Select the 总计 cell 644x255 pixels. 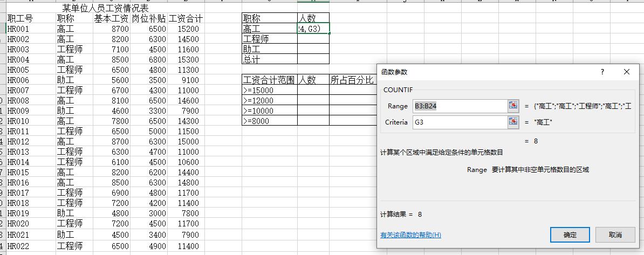pyautogui.click(x=270, y=59)
